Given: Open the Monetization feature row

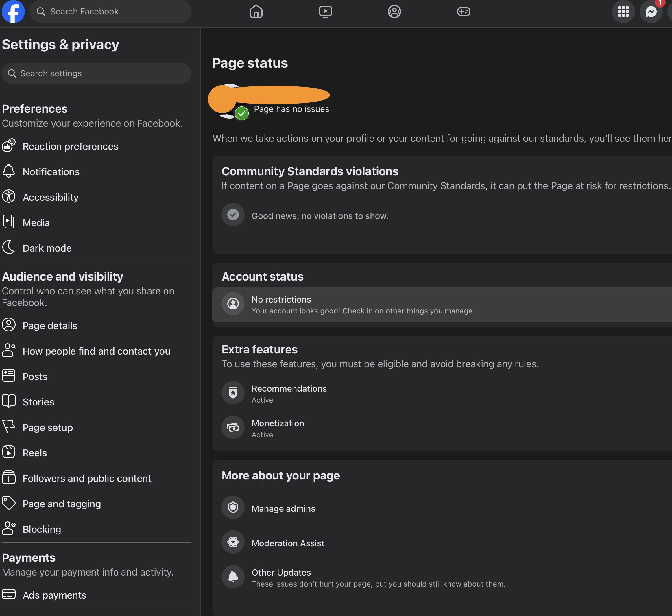Looking at the screenshot, I should point(278,428).
